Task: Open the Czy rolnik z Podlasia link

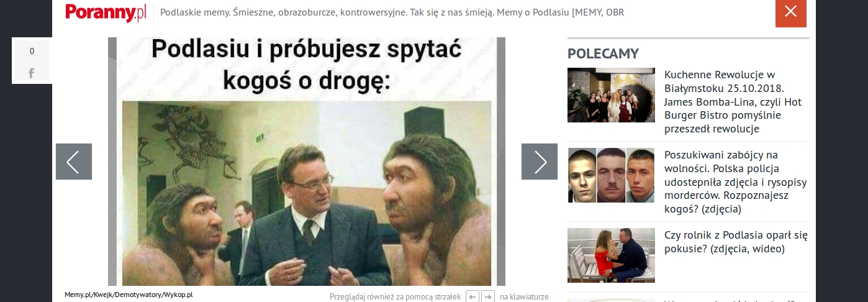Action: (x=736, y=242)
